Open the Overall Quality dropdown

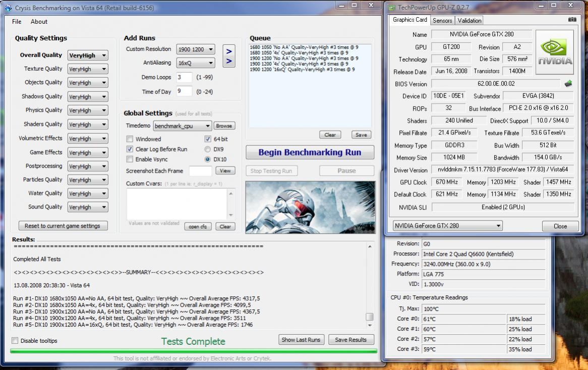[88, 55]
